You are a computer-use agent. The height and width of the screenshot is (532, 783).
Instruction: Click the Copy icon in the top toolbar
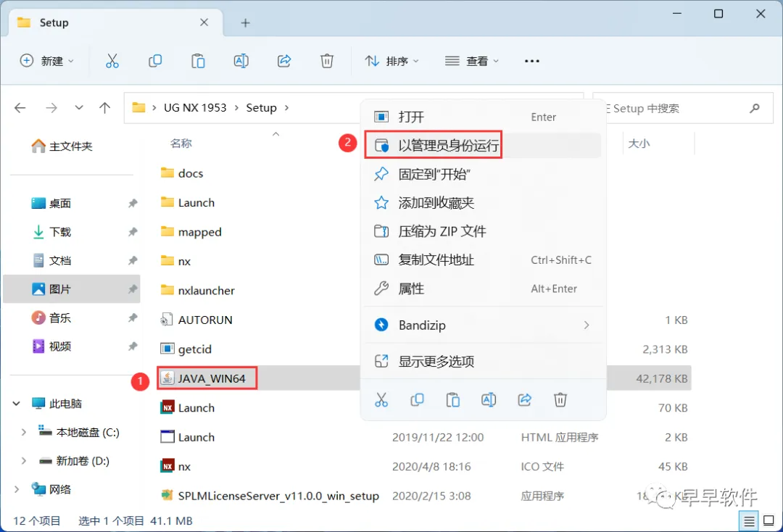155,61
